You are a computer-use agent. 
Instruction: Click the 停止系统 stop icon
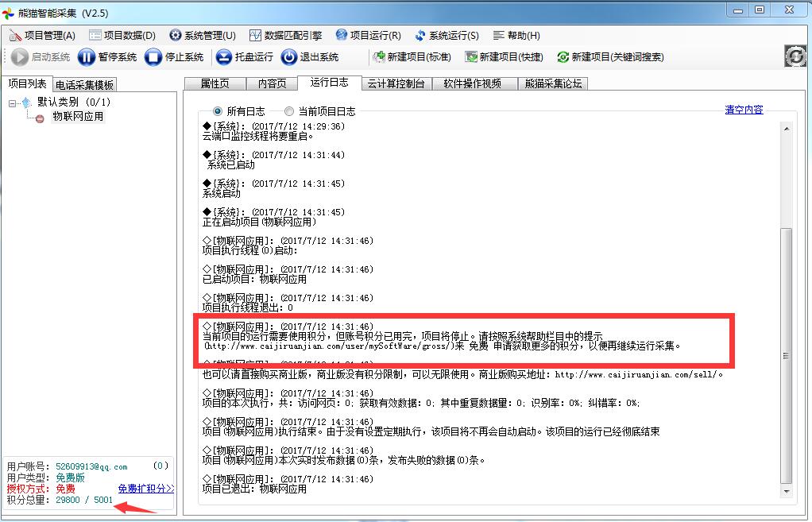[154, 57]
